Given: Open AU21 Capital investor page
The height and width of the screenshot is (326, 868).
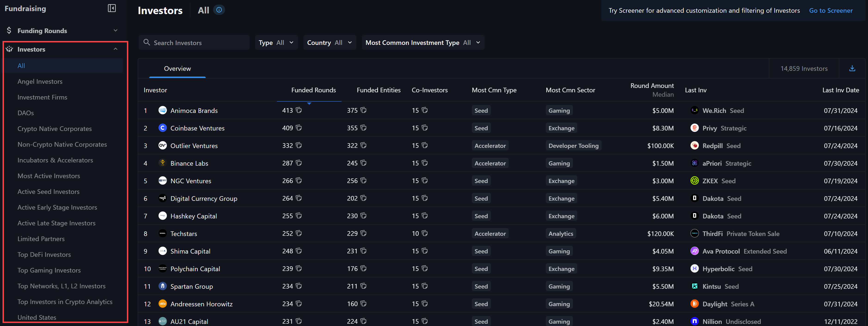Looking at the screenshot, I should (189, 322).
